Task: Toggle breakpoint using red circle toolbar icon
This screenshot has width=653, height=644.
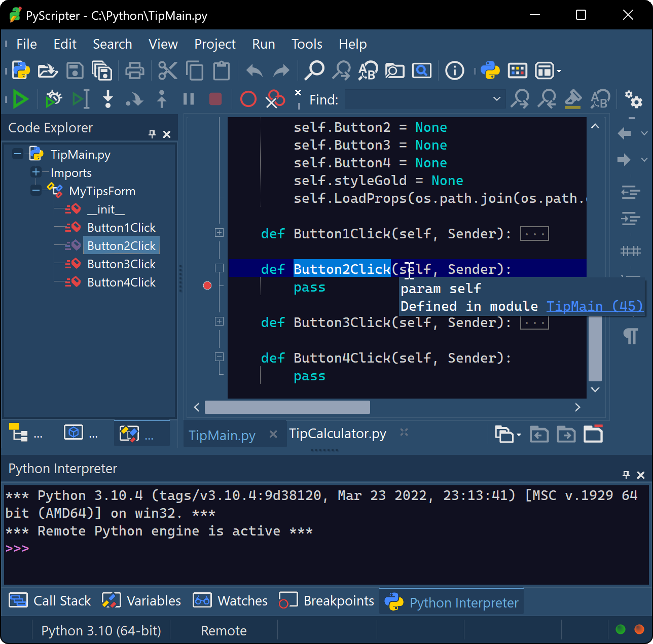Action: click(x=248, y=99)
